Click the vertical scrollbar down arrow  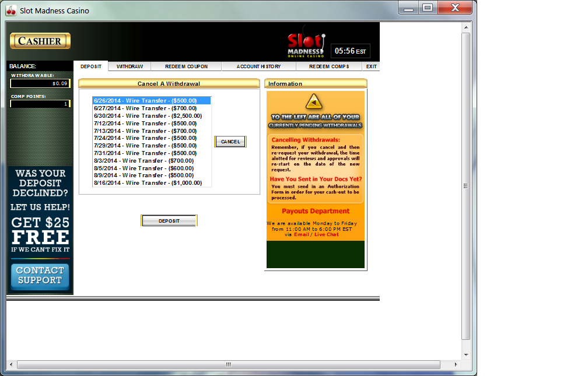466,354
